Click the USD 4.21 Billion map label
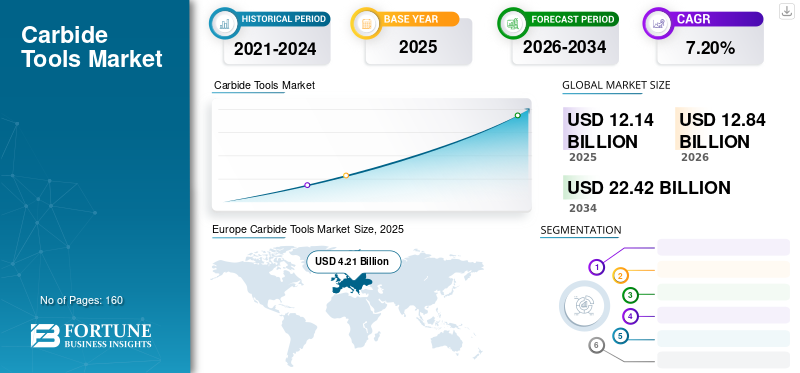Viewport: 800px width, 373px height. coord(354,261)
